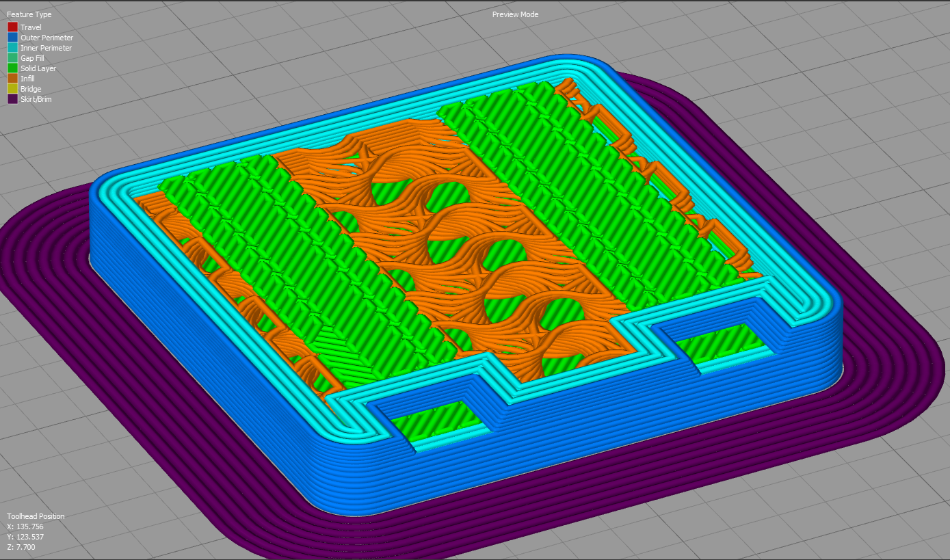The image size is (950, 560).
Task: Select the "Travel" legend label
Action: [31, 27]
